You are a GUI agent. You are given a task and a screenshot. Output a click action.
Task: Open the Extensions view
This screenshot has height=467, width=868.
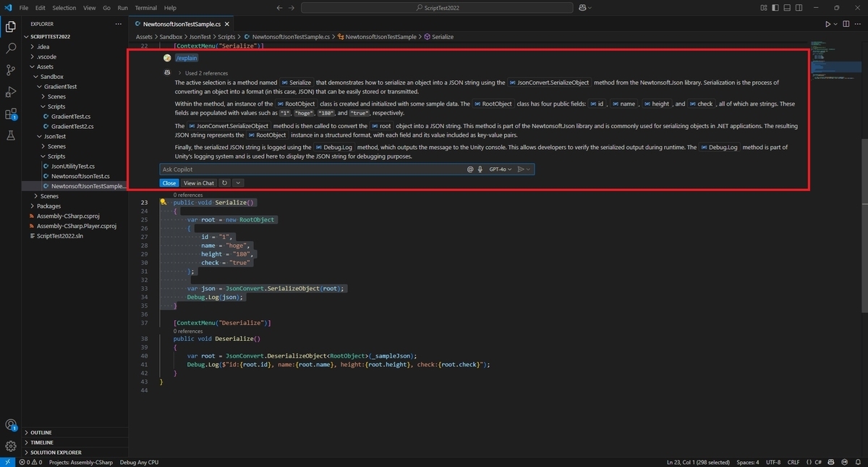click(11, 114)
